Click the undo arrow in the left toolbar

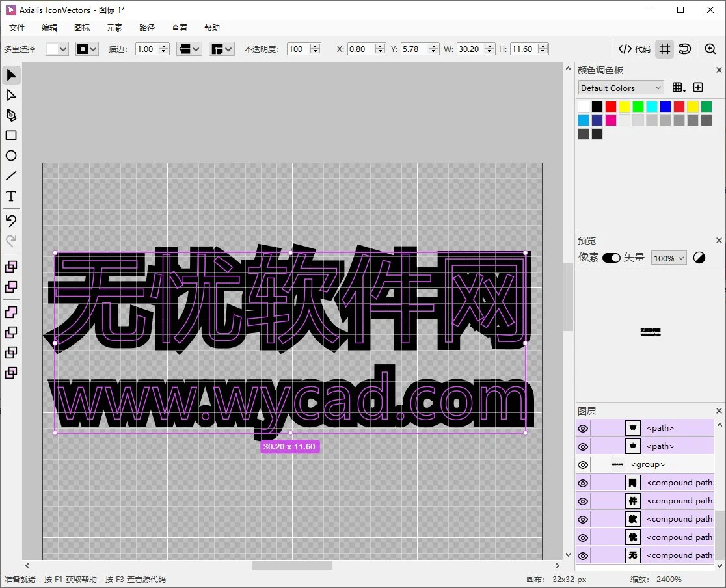pyautogui.click(x=11, y=220)
